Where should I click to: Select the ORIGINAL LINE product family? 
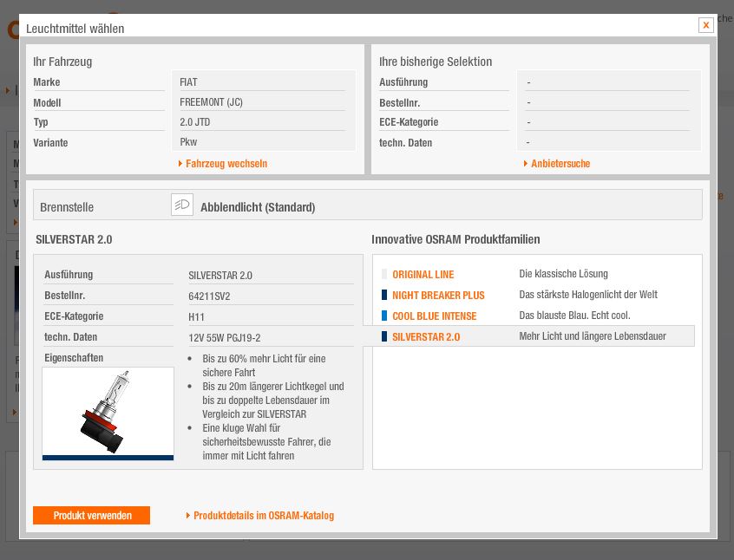(423, 275)
